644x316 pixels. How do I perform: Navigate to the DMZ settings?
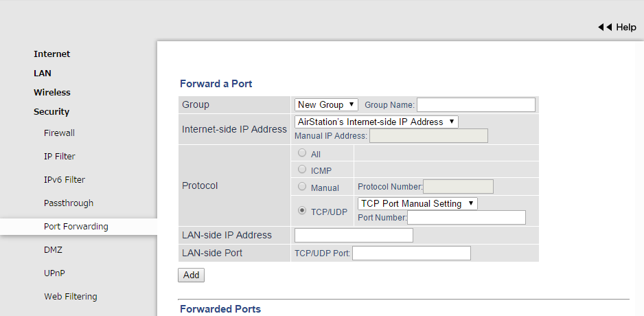pos(53,250)
